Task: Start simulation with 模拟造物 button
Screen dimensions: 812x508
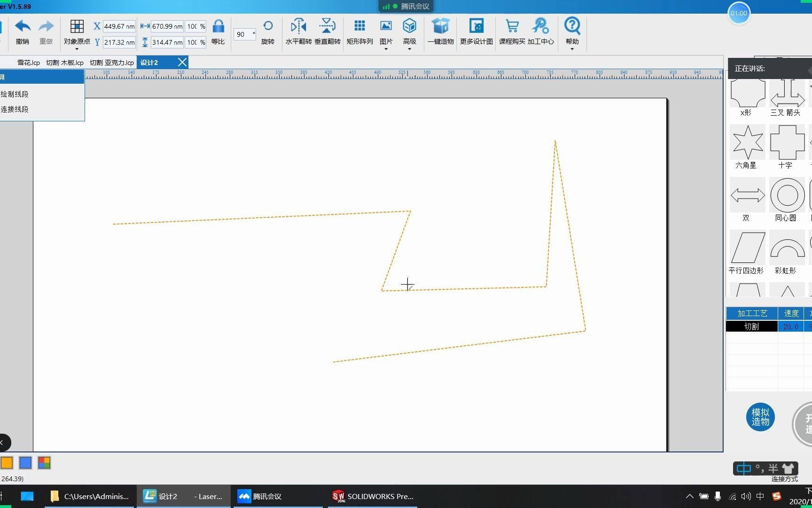Action: 760,417
